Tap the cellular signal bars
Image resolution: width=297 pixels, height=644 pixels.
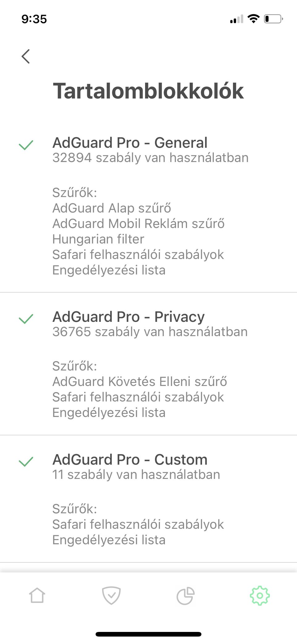pos(237,19)
